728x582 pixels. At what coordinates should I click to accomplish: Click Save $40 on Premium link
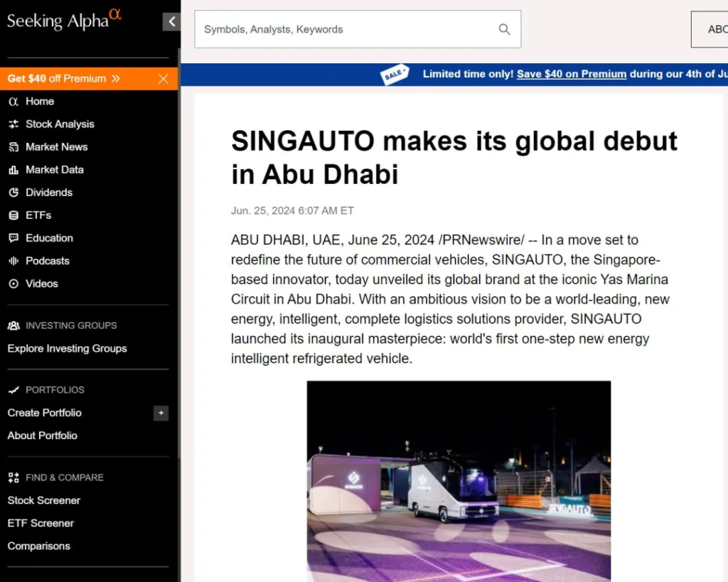pos(572,74)
